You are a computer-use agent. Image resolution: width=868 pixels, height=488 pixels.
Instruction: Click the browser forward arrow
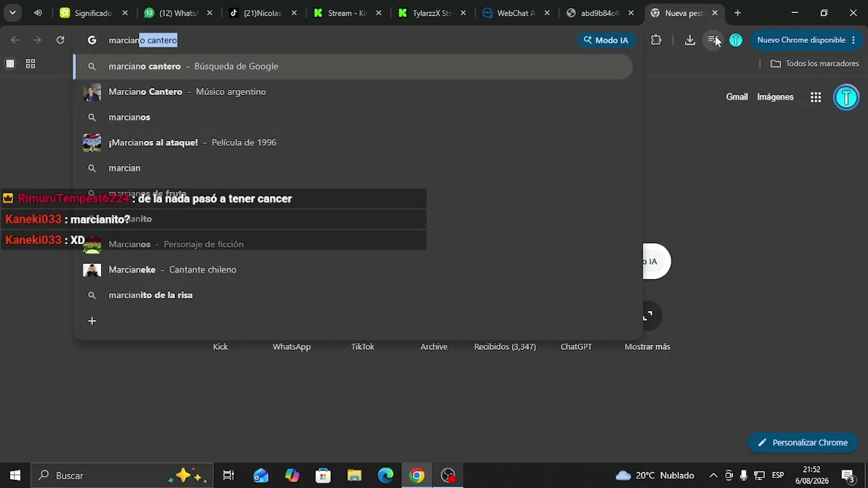(x=37, y=40)
